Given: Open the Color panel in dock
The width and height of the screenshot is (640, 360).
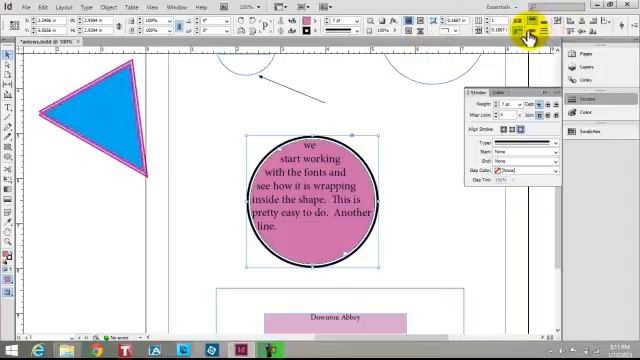Looking at the screenshot, I should (586, 112).
